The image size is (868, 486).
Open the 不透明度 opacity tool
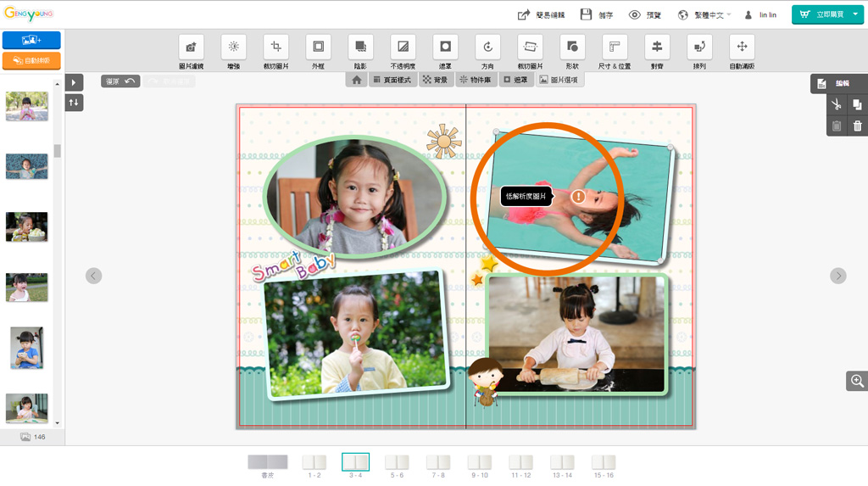(x=403, y=52)
